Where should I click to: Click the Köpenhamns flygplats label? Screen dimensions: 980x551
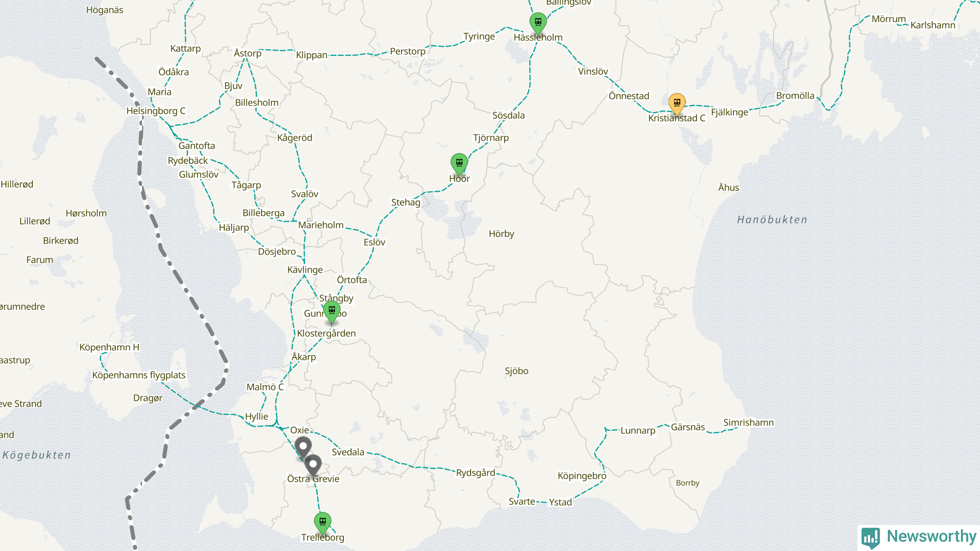[139, 375]
